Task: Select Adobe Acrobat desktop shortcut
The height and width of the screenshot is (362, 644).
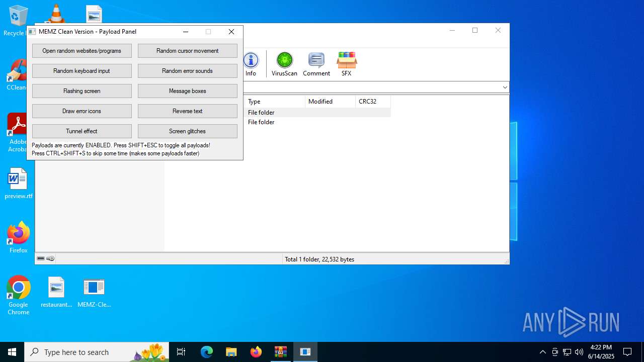Action: click(18, 133)
